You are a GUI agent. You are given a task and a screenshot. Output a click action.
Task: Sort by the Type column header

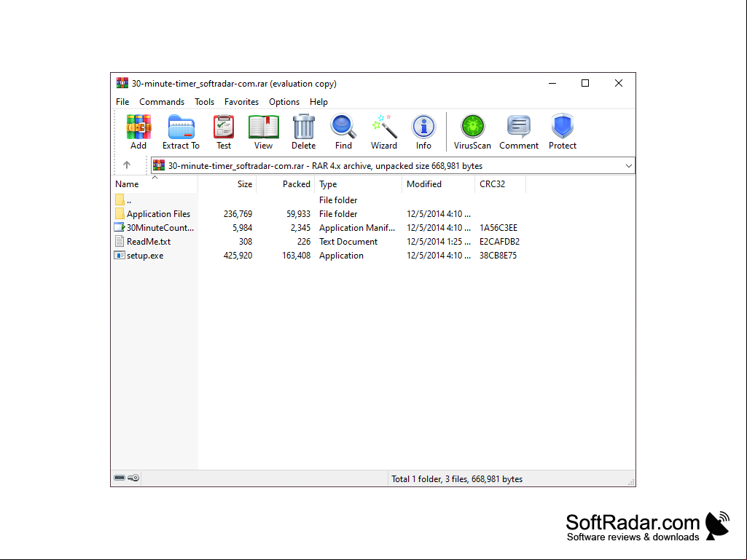(359, 184)
